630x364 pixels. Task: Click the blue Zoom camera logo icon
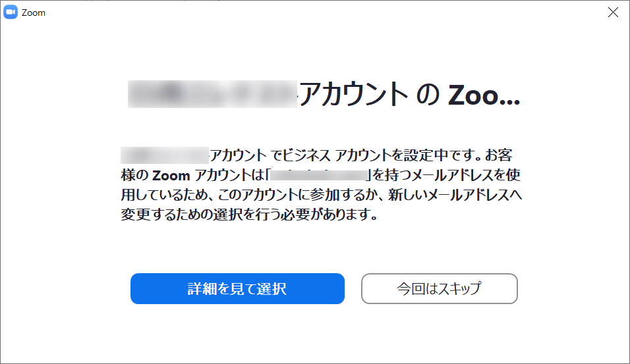(x=11, y=13)
